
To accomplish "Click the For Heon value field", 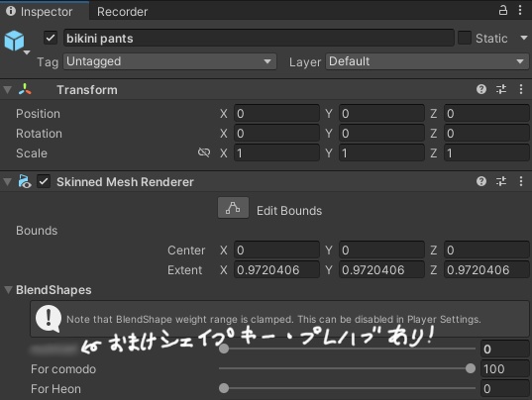I will click(x=504, y=388).
